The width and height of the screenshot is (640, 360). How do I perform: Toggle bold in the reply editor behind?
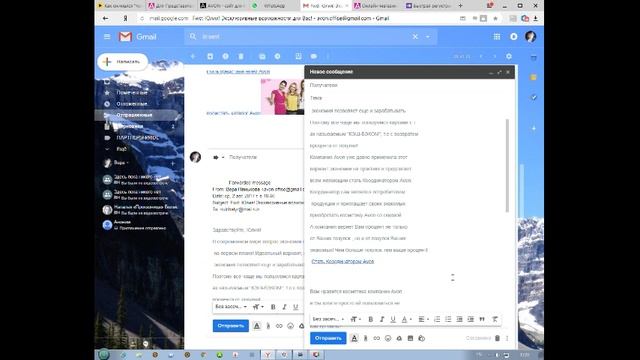273,307
